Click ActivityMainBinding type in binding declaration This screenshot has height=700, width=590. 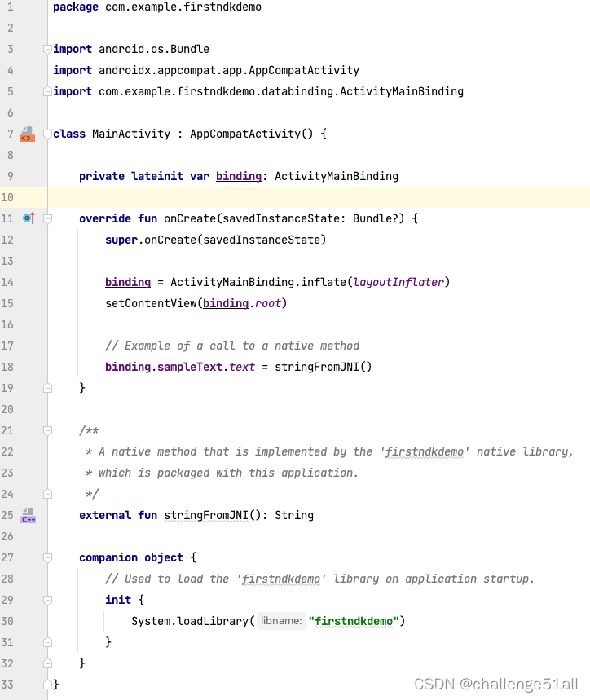tap(337, 176)
